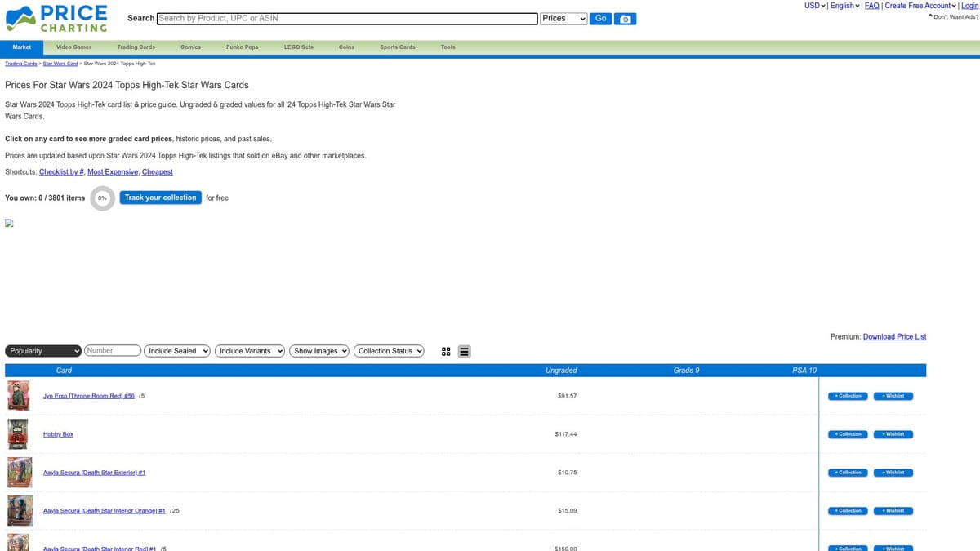Add Hobby Box to Collection
980x551 pixels.
point(848,434)
